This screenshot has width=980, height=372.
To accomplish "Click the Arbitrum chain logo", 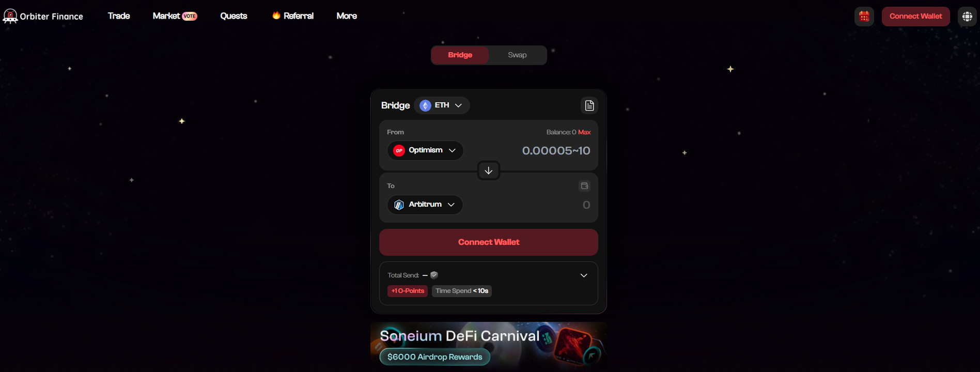I will coord(399,205).
